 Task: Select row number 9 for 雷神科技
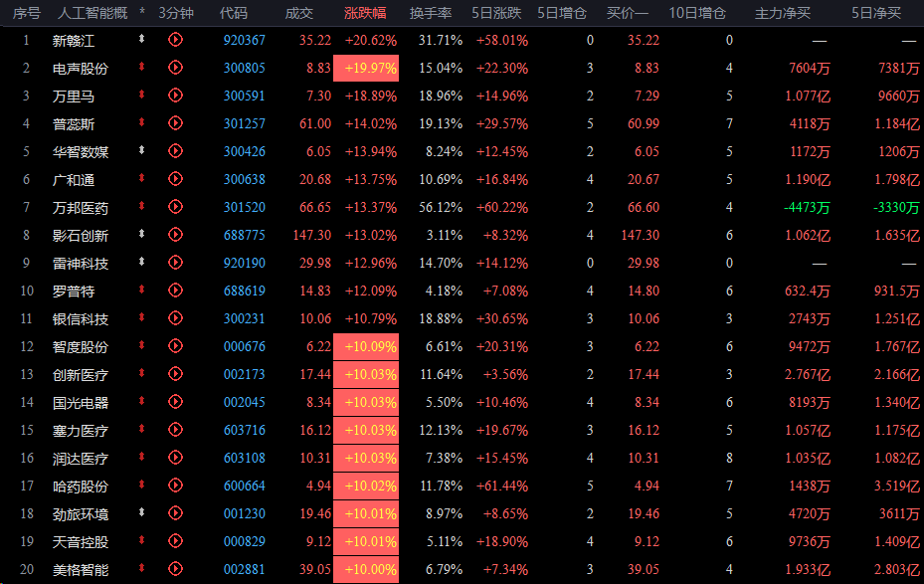point(26,263)
